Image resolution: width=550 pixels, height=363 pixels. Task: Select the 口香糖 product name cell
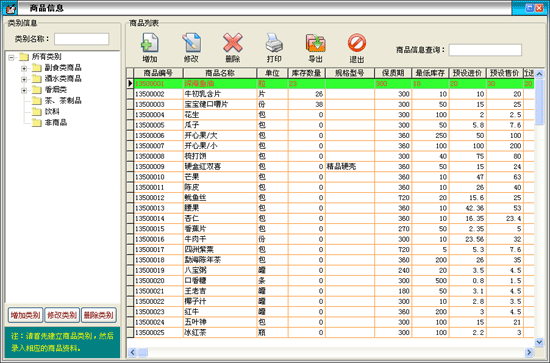(x=220, y=281)
